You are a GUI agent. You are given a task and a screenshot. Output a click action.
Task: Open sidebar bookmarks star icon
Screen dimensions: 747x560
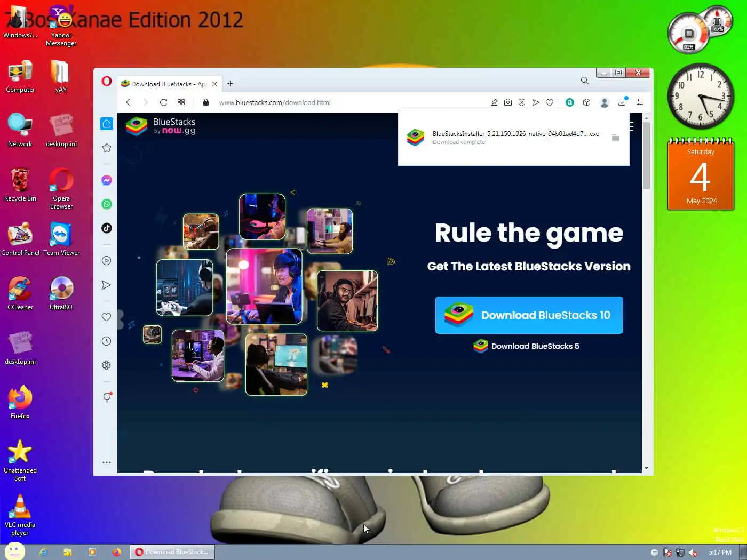coord(107,148)
